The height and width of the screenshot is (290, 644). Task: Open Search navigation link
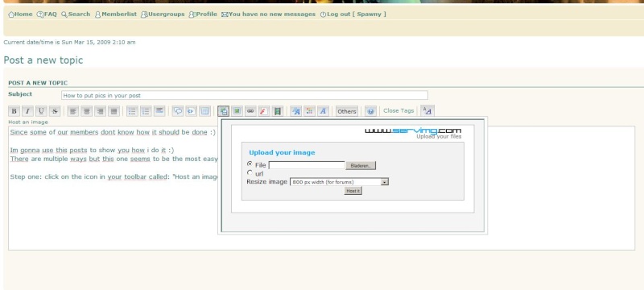tap(76, 14)
